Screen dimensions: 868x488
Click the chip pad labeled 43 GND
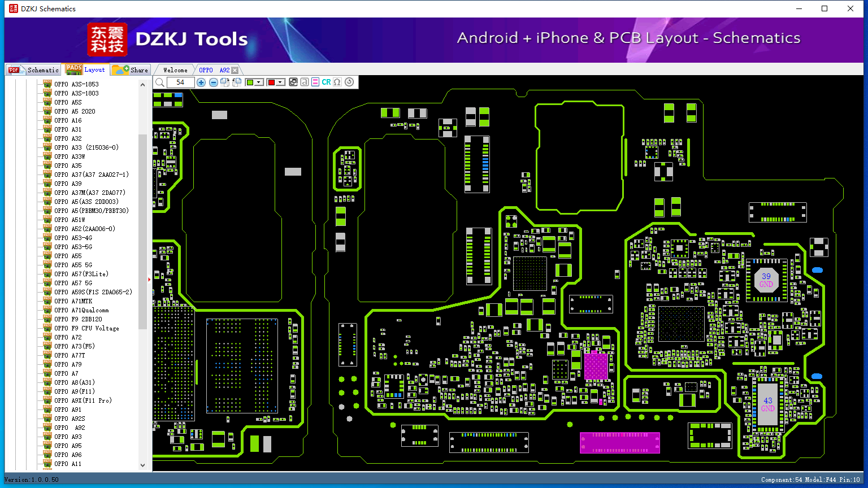click(x=767, y=404)
